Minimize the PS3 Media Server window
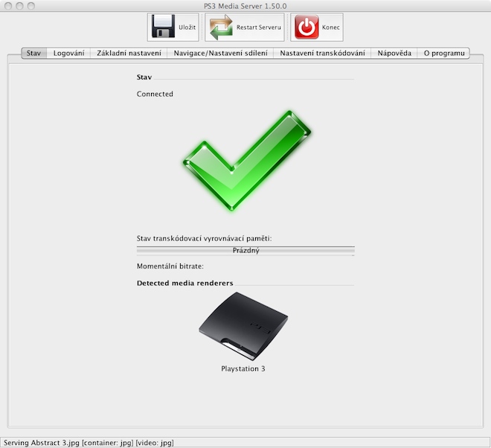The width and height of the screenshot is (491, 448). (19, 6)
